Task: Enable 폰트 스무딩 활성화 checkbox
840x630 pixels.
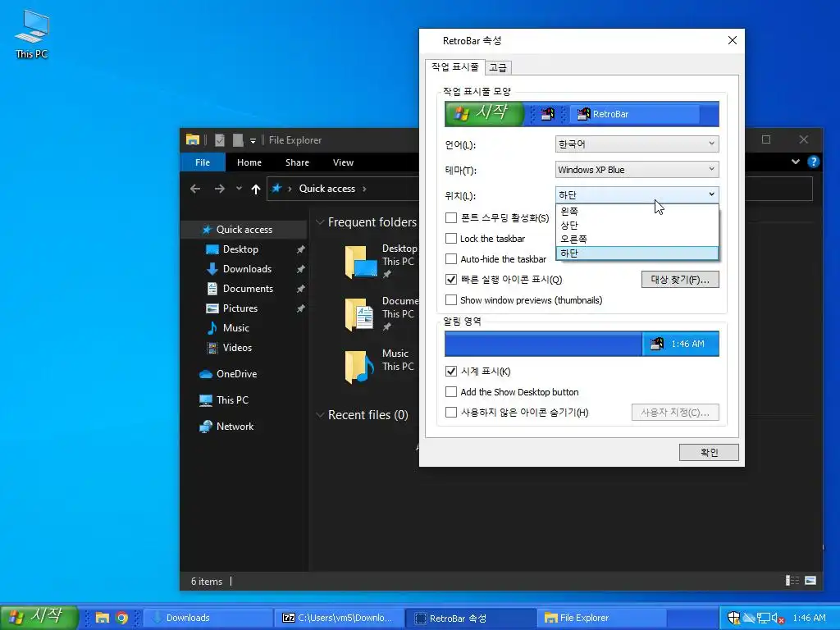Action: coord(451,217)
